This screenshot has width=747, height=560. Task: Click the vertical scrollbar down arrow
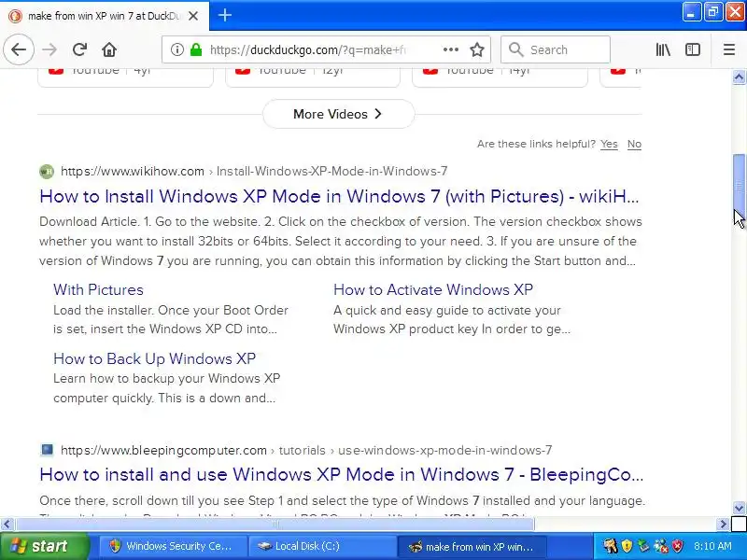739,508
